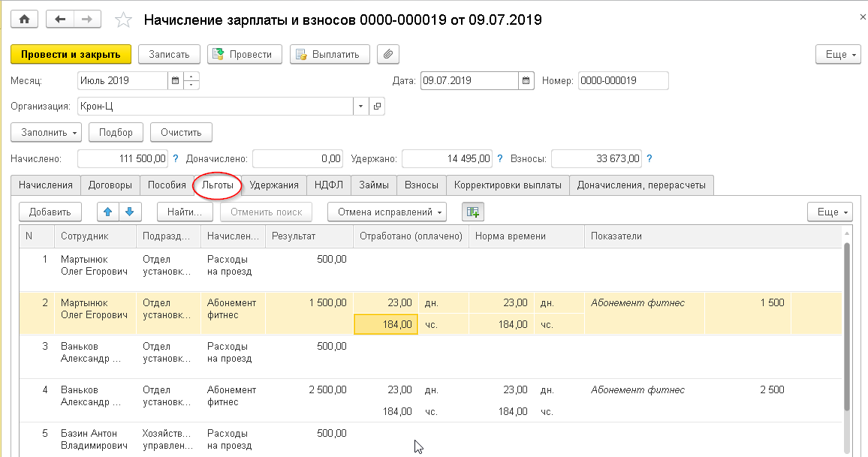Select row 5 Базин Антон Владимирович

[x=95, y=439]
